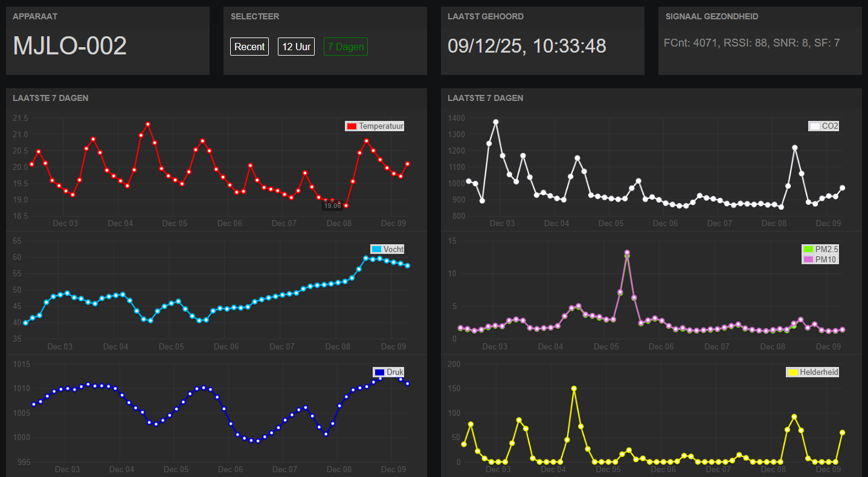Click the highest temperature point on the red chart

point(148,125)
